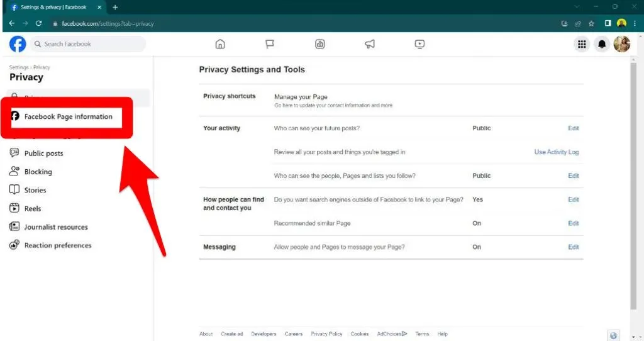Open the notifications bell icon
The height and width of the screenshot is (341, 644).
(x=602, y=44)
